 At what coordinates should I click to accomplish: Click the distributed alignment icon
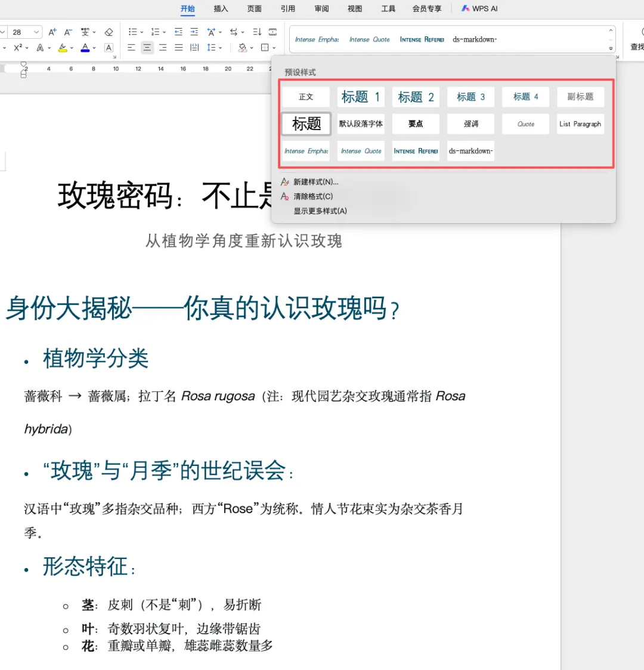194,47
